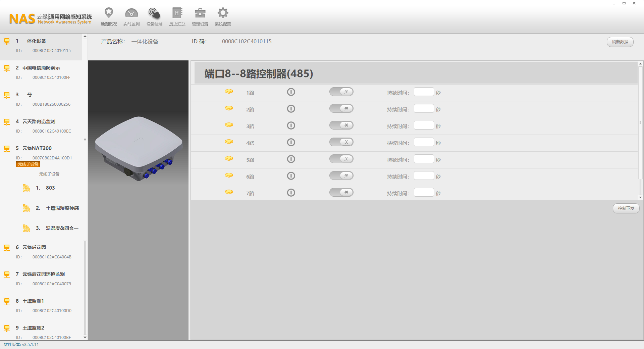The height and width of the screenshot is (349, 644).
Task: Select the 土壤温湿度传感 wireless sub-device
Action: 62,208
